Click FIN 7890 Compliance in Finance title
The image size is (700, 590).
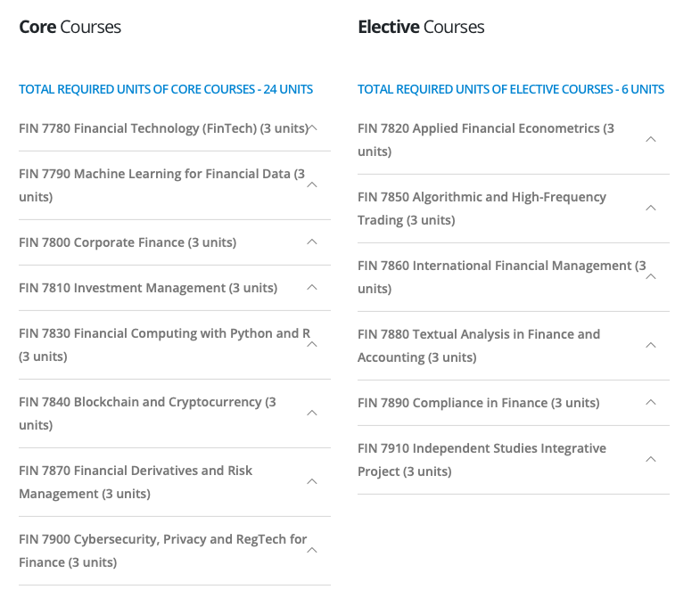(478, 403)
